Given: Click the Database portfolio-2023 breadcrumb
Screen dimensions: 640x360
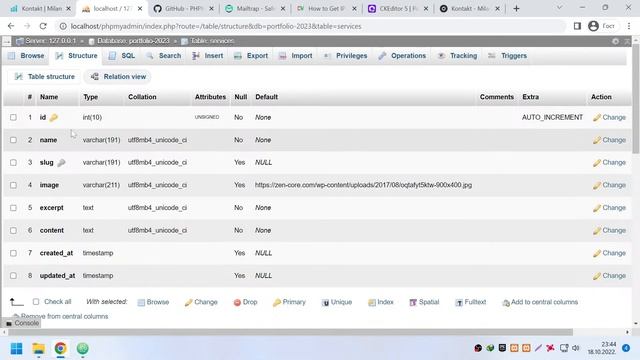Looking at the screenshot, I should point(129,41).
